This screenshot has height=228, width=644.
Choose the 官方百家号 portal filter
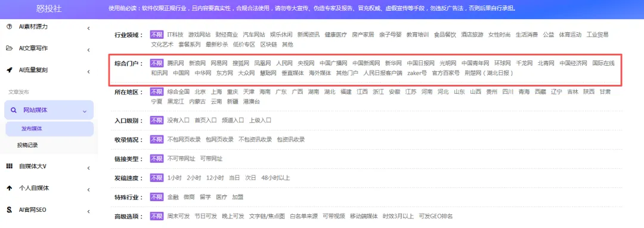pyautogui.click(x=445, y=73)
